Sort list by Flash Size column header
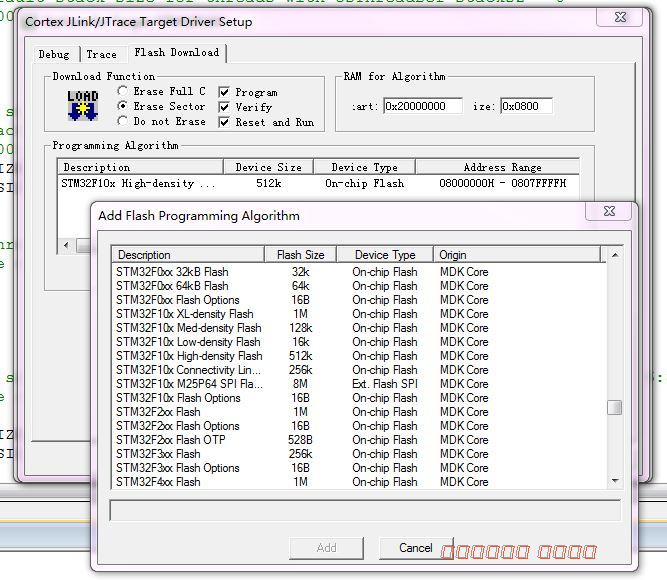 [x=300, y=255]
